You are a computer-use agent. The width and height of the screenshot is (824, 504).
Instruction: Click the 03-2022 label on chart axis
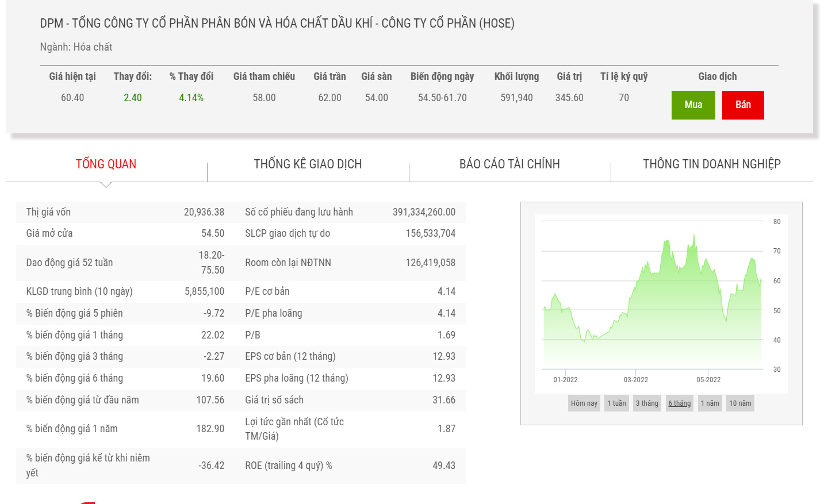[635, 380]
